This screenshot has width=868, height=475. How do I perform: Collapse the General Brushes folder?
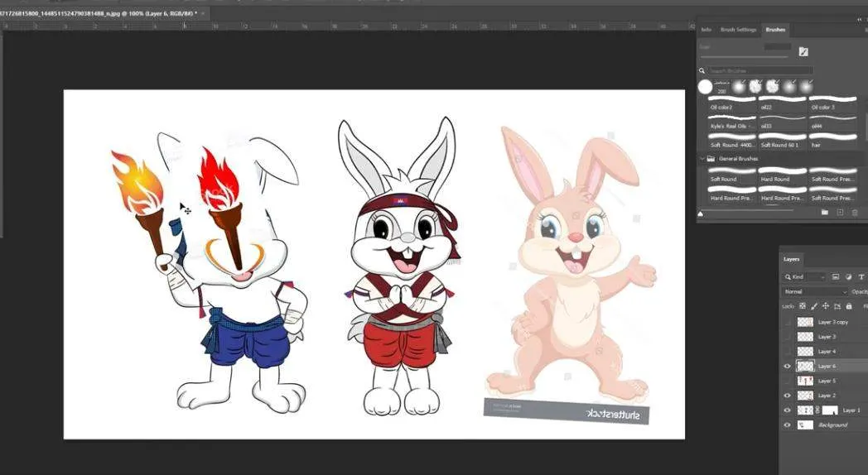pos(702,159)
